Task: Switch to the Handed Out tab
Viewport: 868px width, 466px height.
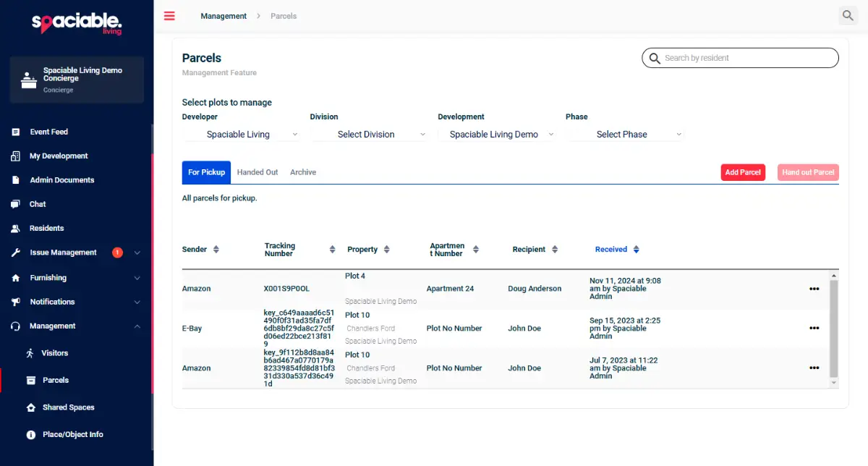Action: coord(258,172)
